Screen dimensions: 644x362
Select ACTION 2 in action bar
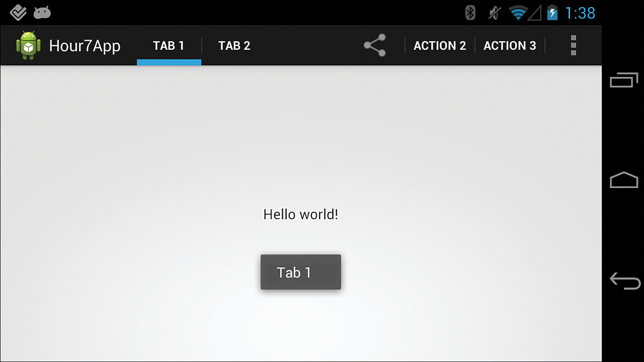pyautogui.click(x=440, y=46)
